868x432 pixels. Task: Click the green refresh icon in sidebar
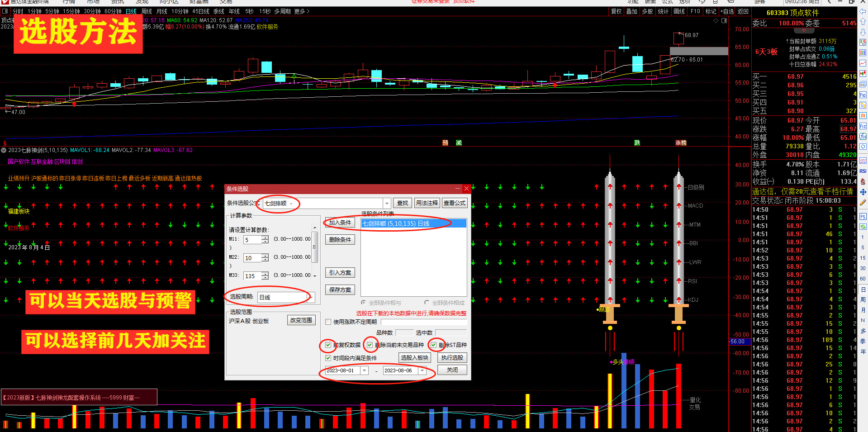pyautogui.click(x=863, y=227)
